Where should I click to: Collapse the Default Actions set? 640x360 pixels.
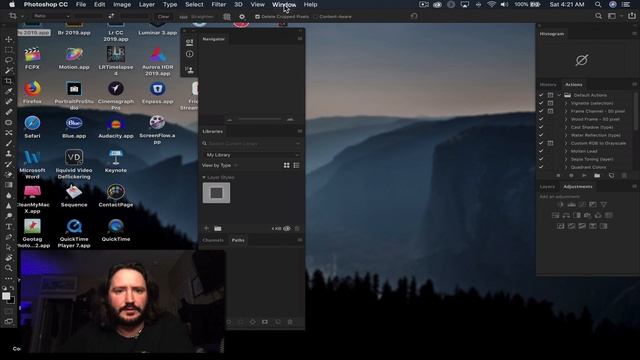559,95
